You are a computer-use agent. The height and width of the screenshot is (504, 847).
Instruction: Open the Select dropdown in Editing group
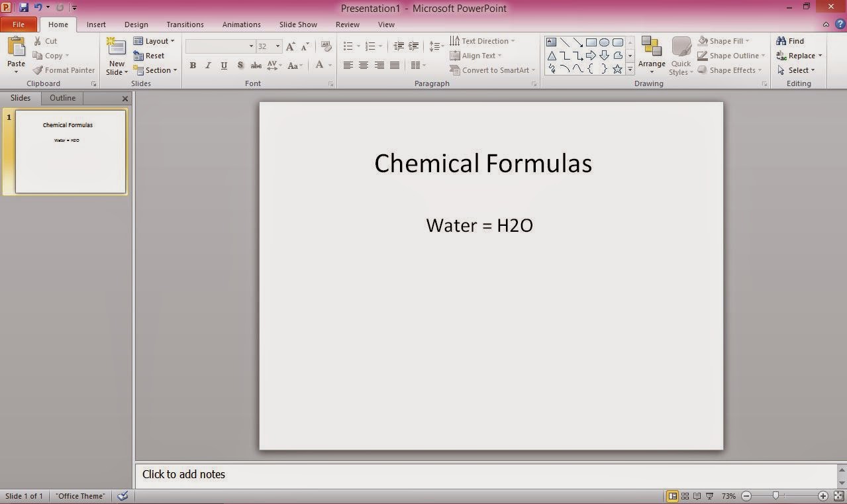point(795,70)
